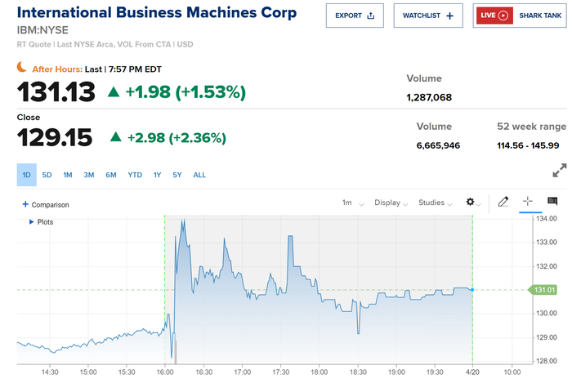
Task: Select the YTD range tab
Action: pyautogui.click(x=135, y=175)
